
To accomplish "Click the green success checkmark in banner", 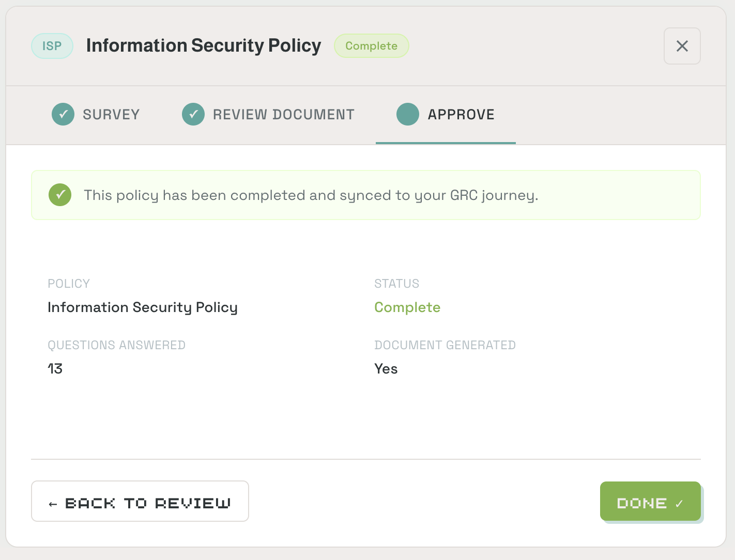I will tap(60, 195).
